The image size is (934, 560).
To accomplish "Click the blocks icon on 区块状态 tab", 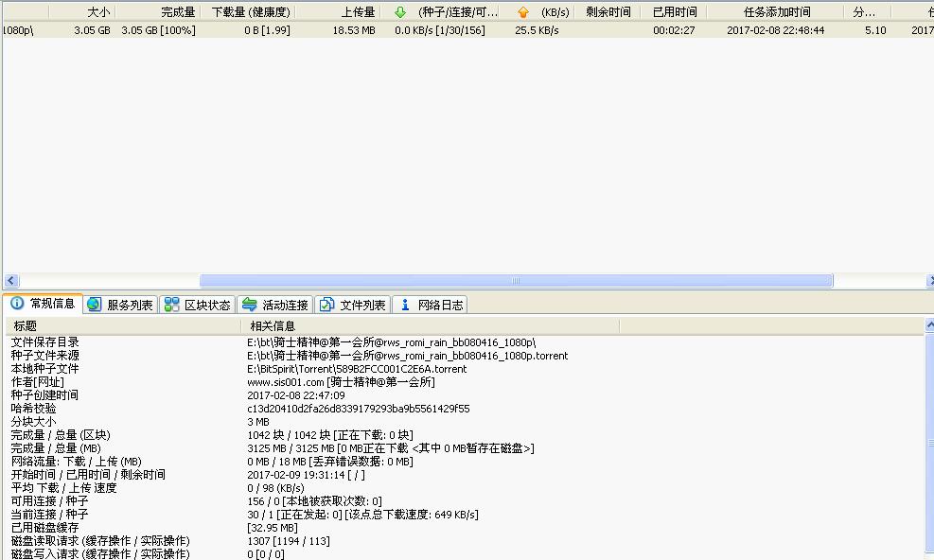I will (171, 305).
